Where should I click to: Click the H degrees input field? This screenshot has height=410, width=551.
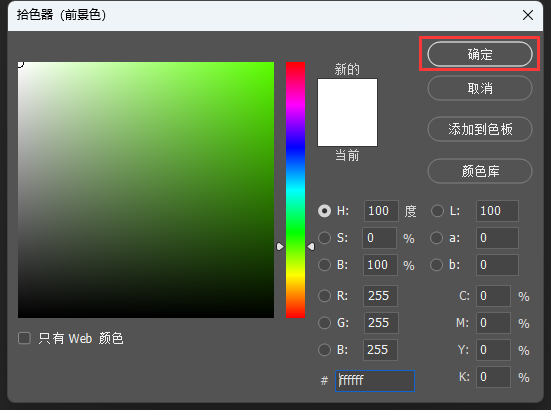coord(381,211)
